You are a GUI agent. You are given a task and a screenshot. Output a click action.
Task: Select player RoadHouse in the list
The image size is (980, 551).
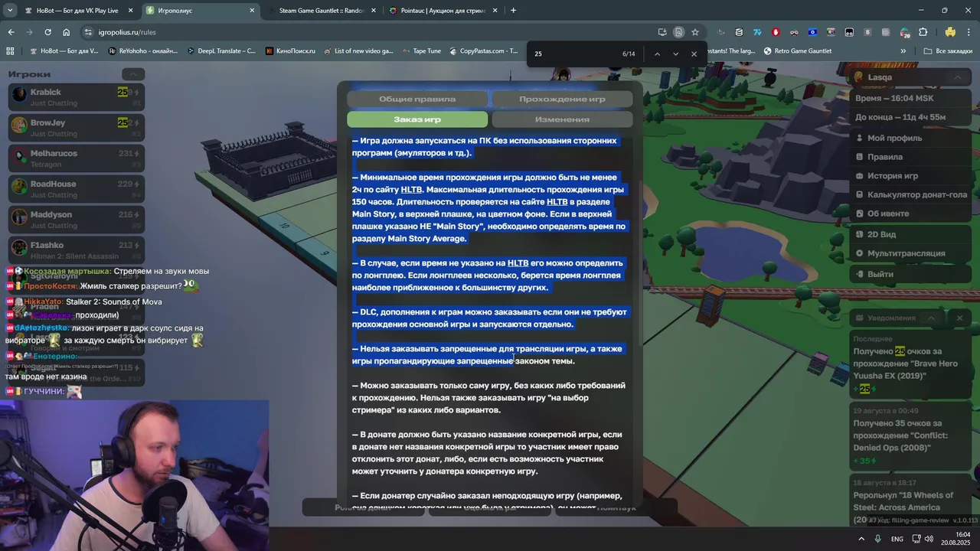pyautogui.click(x=76, y=189)
